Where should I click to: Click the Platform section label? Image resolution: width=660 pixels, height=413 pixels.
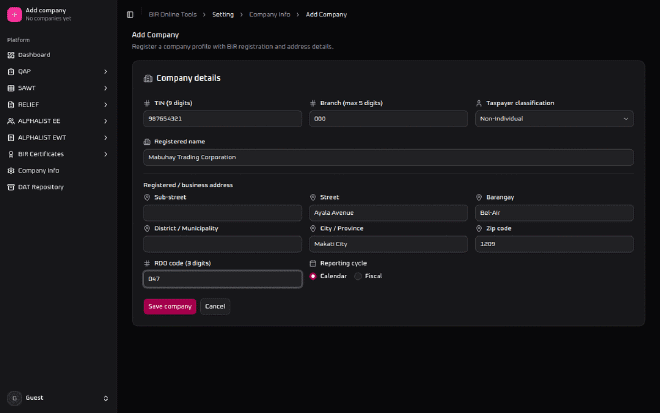point(19,40)
